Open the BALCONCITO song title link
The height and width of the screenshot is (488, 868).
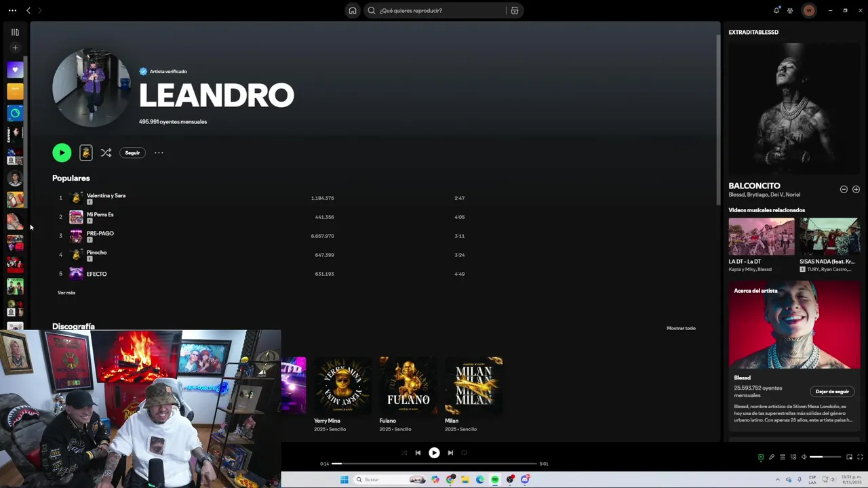click(754, 186)
